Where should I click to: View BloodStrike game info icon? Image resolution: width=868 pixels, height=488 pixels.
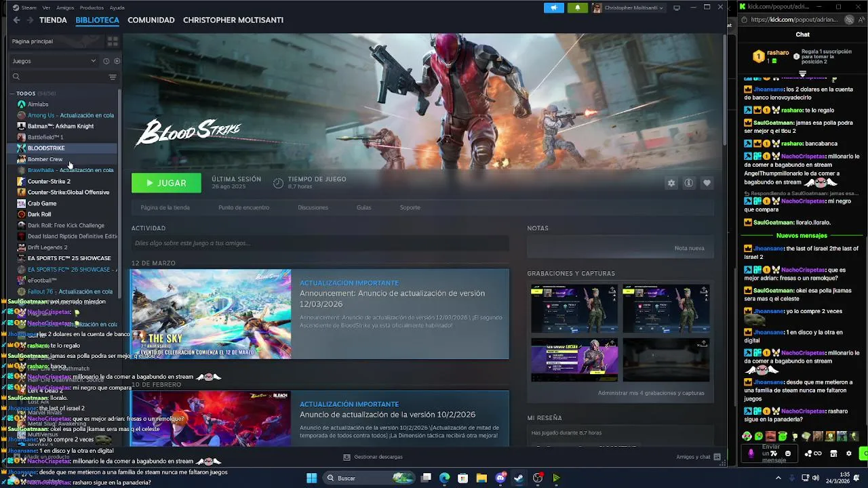(688, 183)
